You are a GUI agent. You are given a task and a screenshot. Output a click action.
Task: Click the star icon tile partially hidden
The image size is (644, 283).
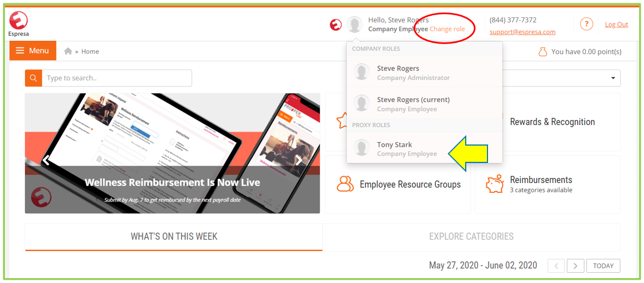[x=341, y=122]
